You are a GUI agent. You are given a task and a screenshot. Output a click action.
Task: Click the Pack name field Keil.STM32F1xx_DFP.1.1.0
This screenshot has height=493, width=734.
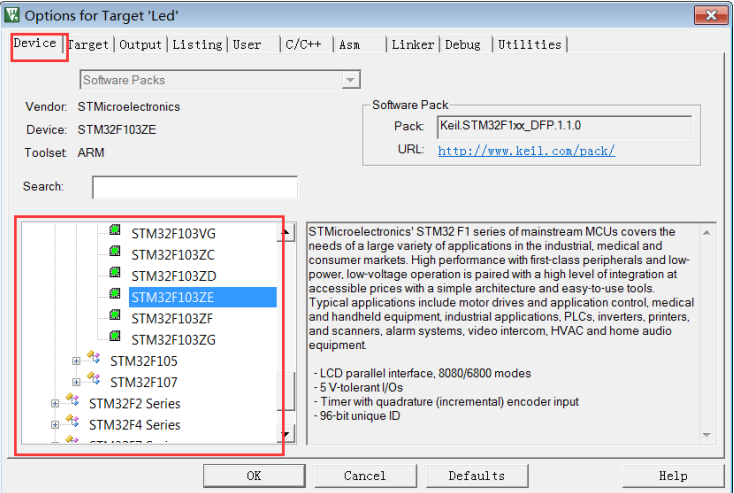[564, 127]
